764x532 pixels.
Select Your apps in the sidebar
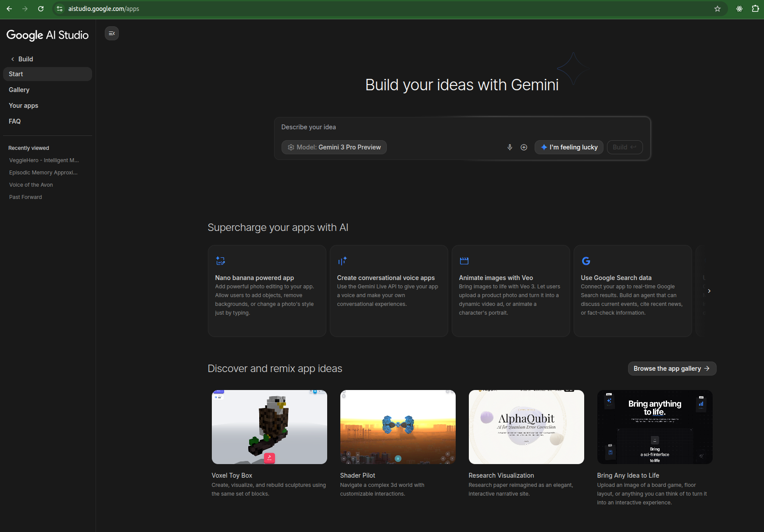tap(24, 106)
